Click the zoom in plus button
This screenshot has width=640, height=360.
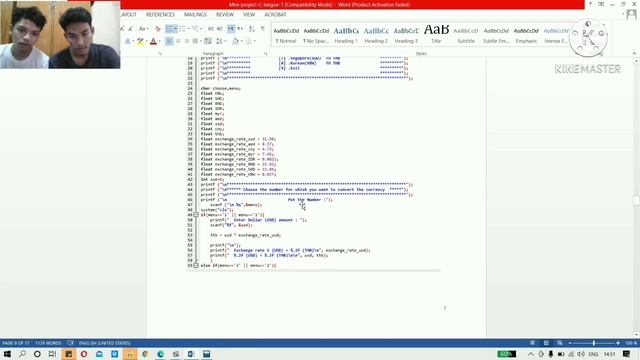point(618,343)
